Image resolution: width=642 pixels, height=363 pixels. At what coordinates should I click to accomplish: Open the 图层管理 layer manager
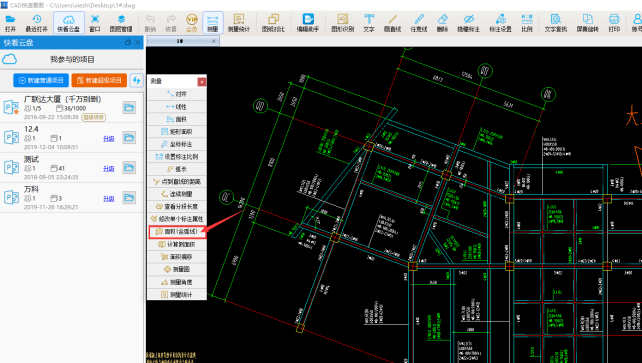[121, 23]
